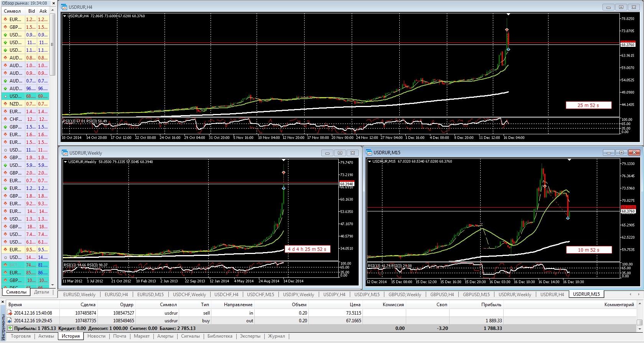The image size is (644, 343).
Task: Switch to the Новости terminal tab
Action: tap(96, 336)
